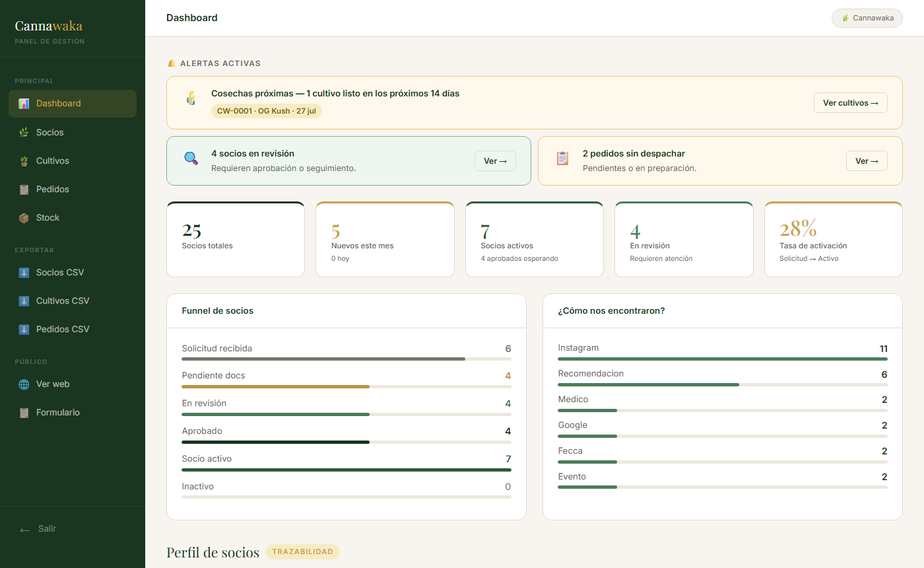This screenshot has height=568, width=924.
Task: Click the Instagram count value 11
Action: [883, 349]
